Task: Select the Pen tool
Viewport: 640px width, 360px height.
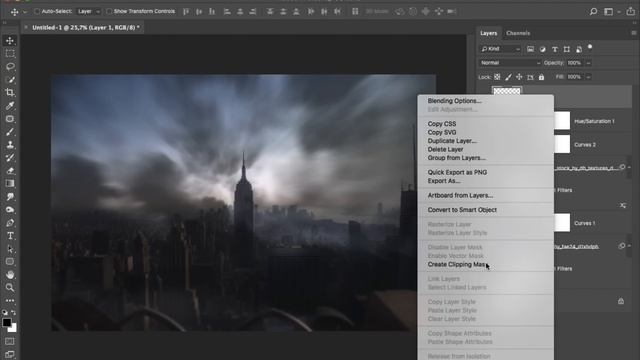Action: point(10,223)
